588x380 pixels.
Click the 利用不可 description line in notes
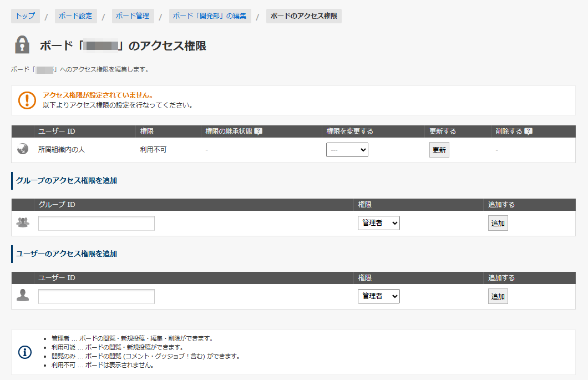[x=103, y=365]
